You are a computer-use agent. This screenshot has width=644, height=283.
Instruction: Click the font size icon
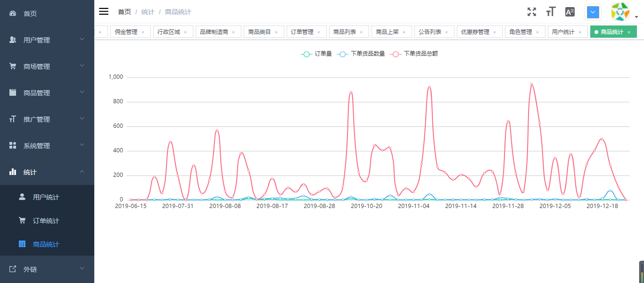(551, 12)
